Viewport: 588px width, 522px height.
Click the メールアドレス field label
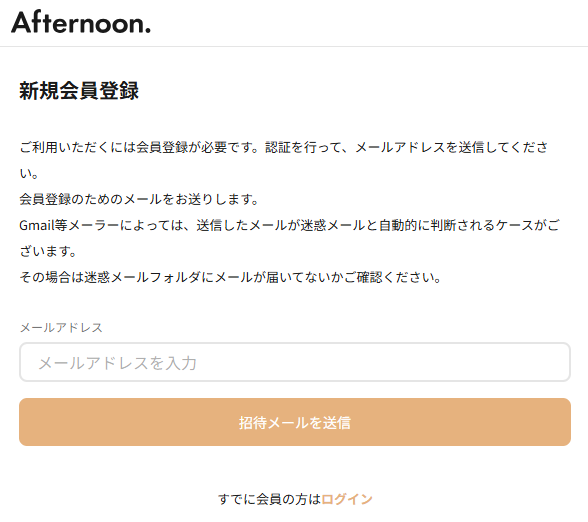(61, 327)
